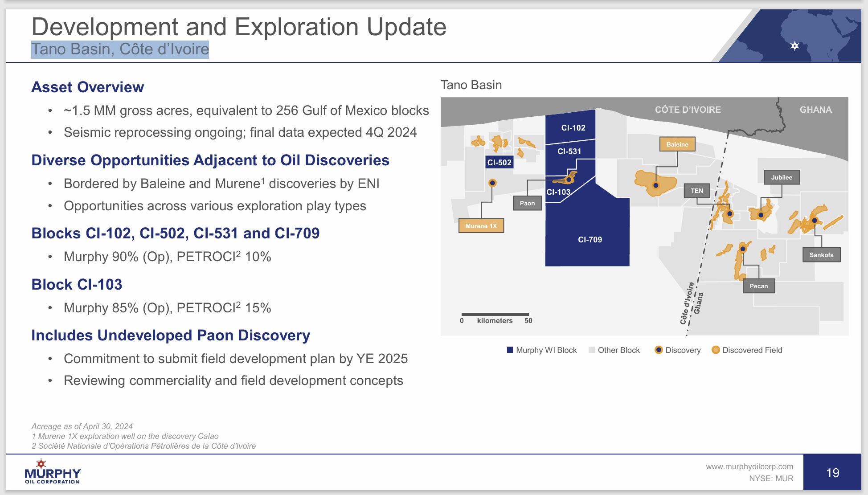Click the Sankofa label box
The width and height of the screenshot is (868, 495).
[x=822, y=255]
